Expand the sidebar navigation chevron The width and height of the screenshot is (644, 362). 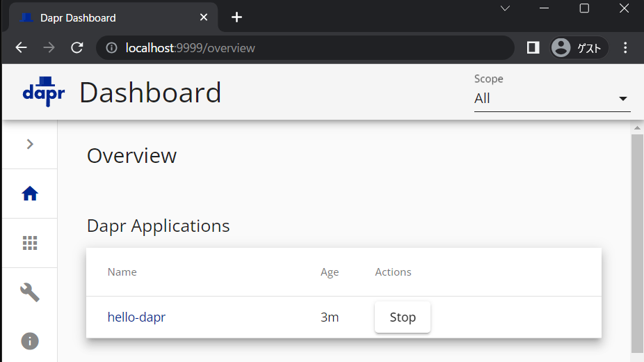pos(30,144)
